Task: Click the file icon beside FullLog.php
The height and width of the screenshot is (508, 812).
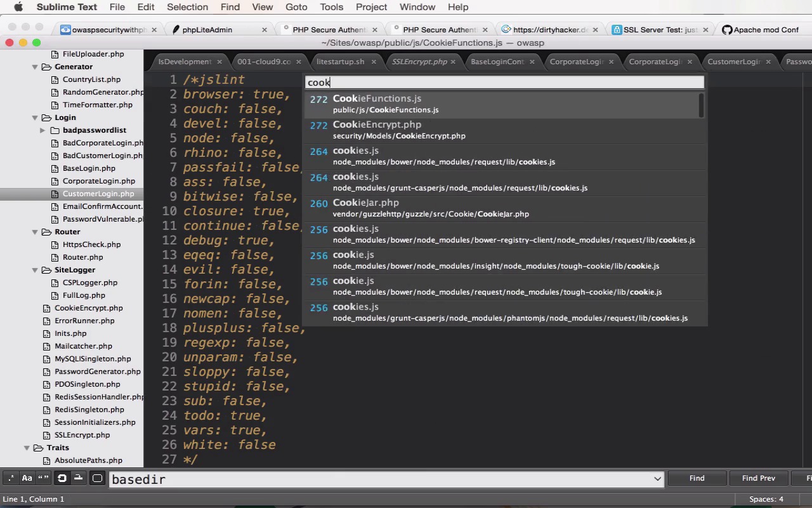Action: point(55,295)
